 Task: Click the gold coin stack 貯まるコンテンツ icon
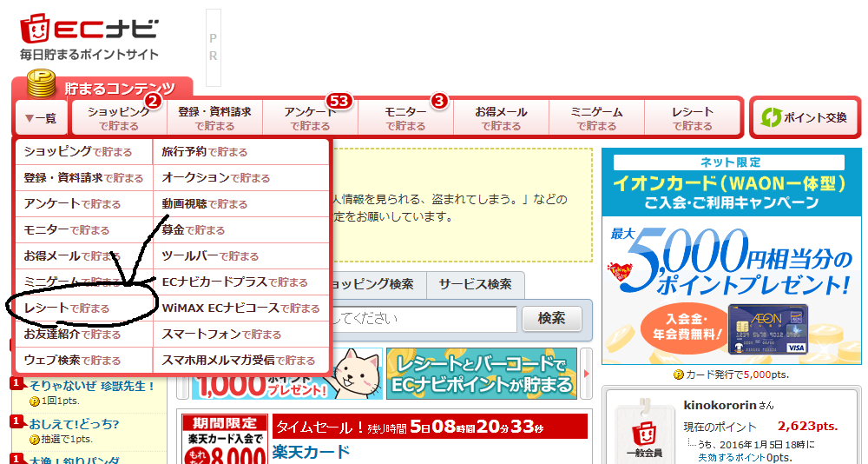coord(41,83)
